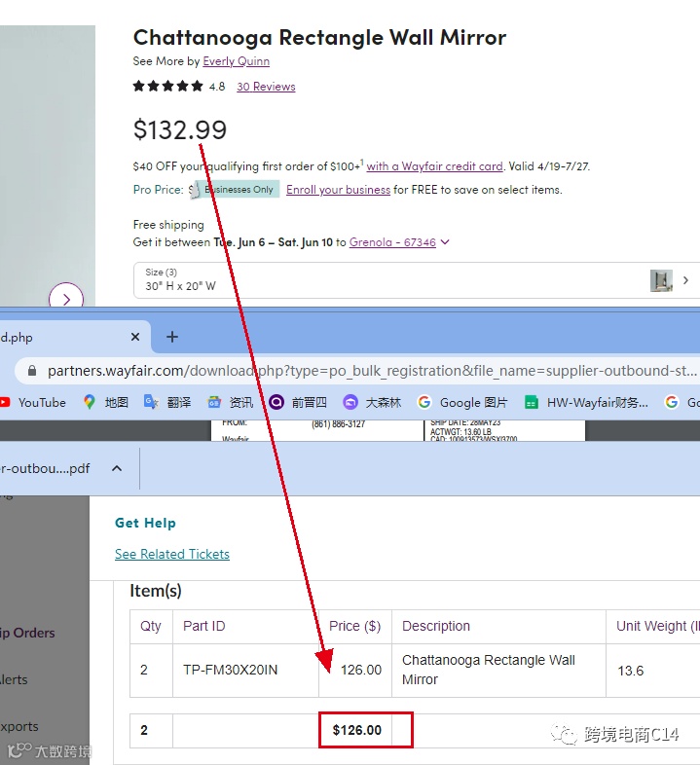Open See Related Tickets link
Viewport: 700px width, 765px height.
(x=171, y=554)
